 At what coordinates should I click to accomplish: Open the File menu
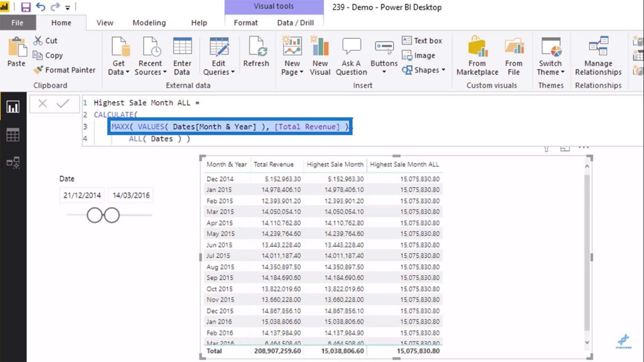(17, 23)
